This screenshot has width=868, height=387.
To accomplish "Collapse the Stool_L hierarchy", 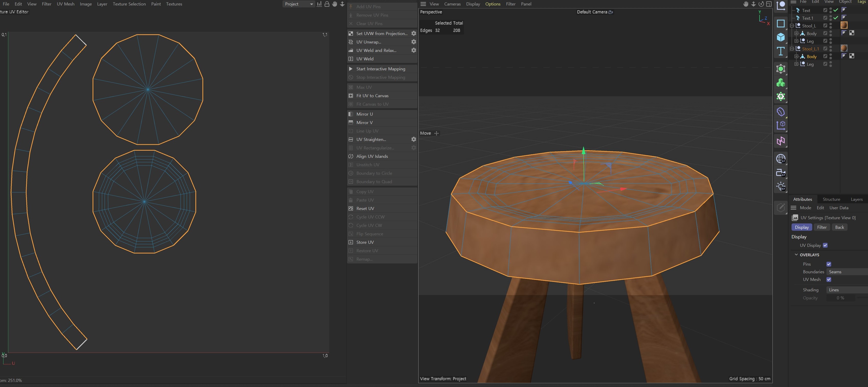I will tap(792, 26).
